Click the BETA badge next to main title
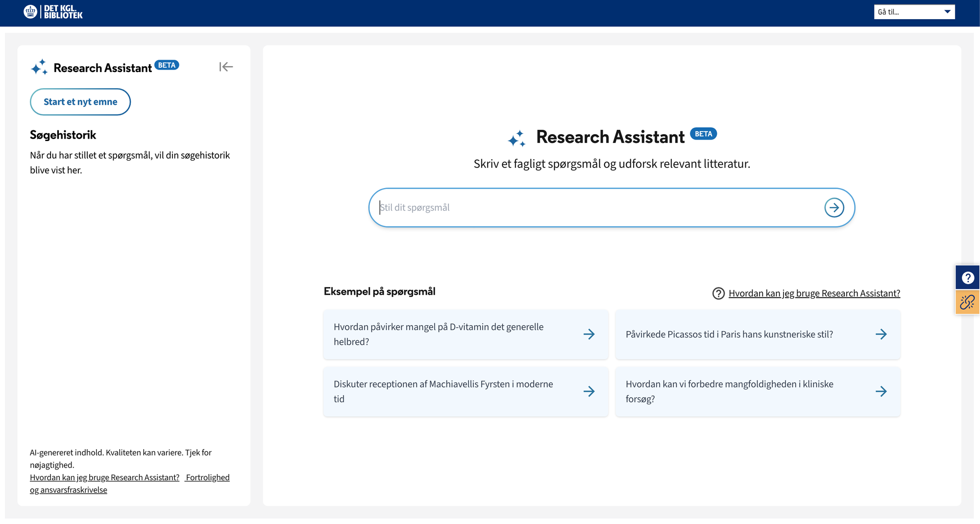 703,134
